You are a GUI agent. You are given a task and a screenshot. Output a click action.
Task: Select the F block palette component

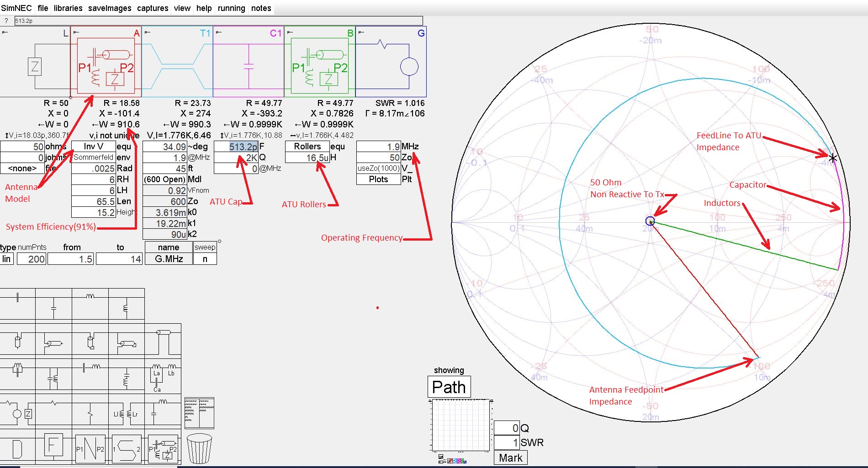53,445
